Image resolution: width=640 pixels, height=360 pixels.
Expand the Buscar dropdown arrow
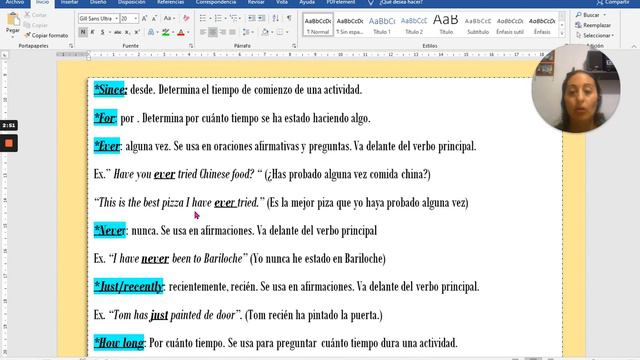click(x=604, y=15)
